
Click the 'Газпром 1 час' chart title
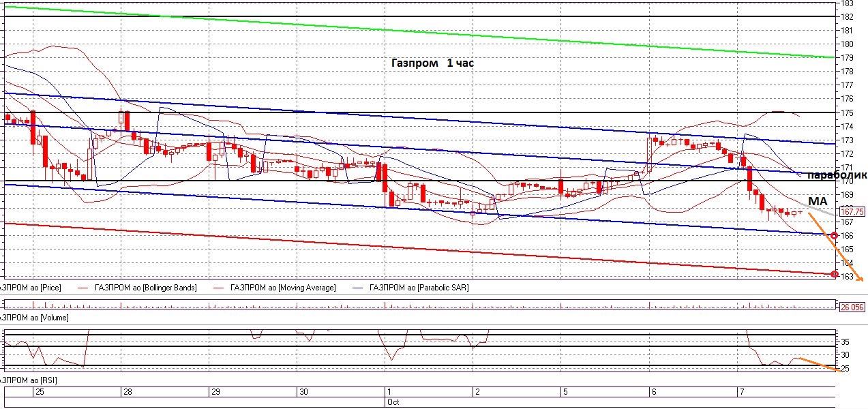click(x=432, y=63)
